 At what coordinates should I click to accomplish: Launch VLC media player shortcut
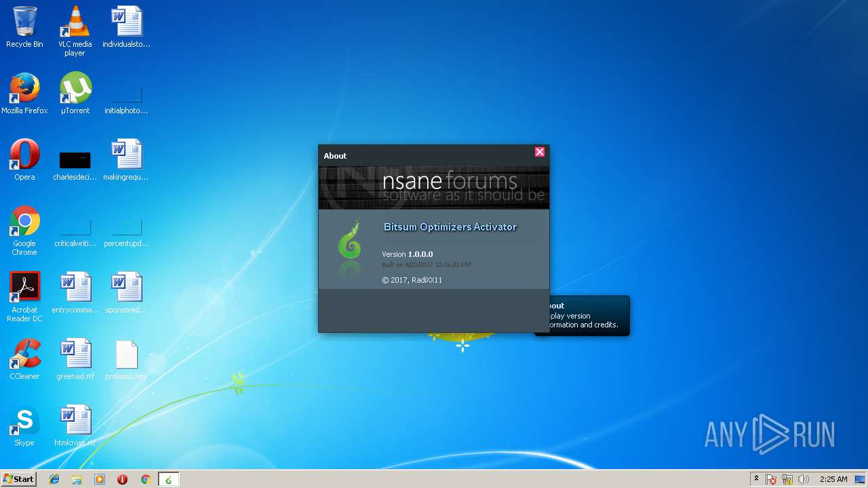(75, 30)
